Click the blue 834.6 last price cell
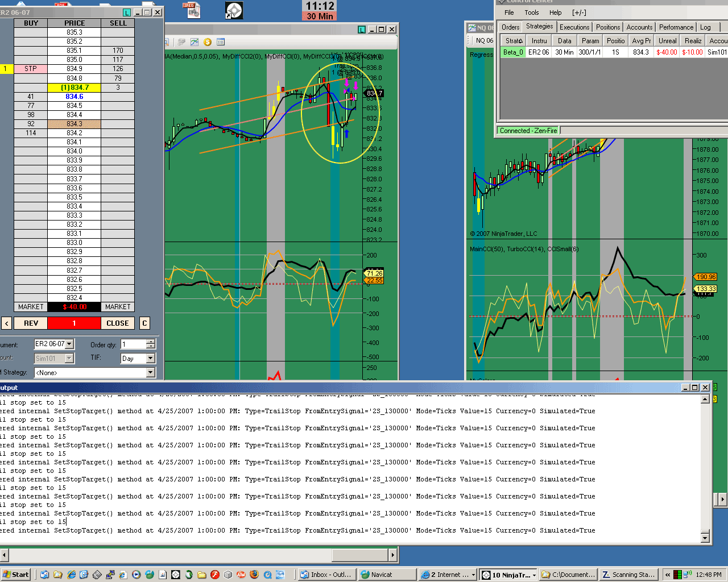Screen dimensions: 728x582 75,97
